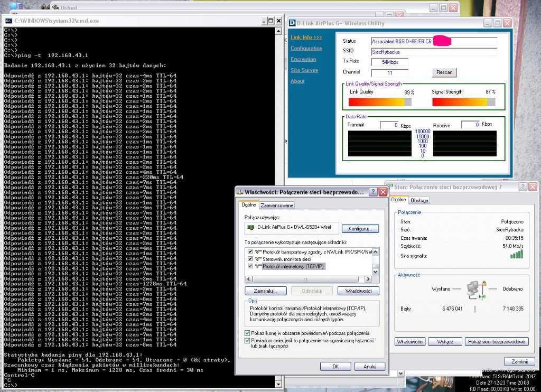Click Właściwości button under the component list

[358, 291]
